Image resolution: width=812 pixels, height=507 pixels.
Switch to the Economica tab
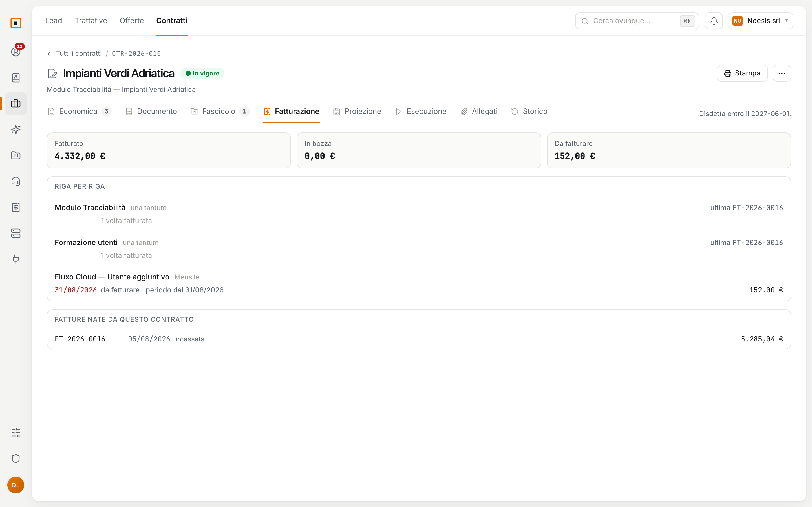[x=79, y=111]
